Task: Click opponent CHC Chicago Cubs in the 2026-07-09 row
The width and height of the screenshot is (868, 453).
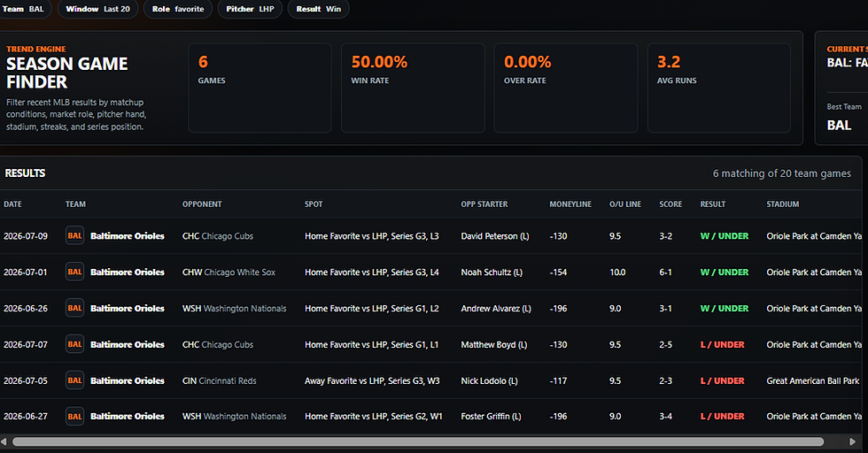Action: point(218,236)
